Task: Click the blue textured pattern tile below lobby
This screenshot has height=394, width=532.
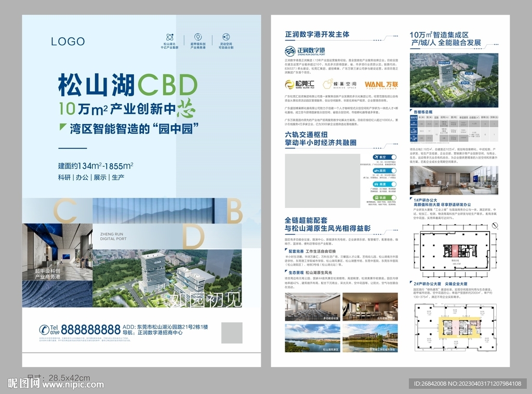Action: (x=57, y=294)
